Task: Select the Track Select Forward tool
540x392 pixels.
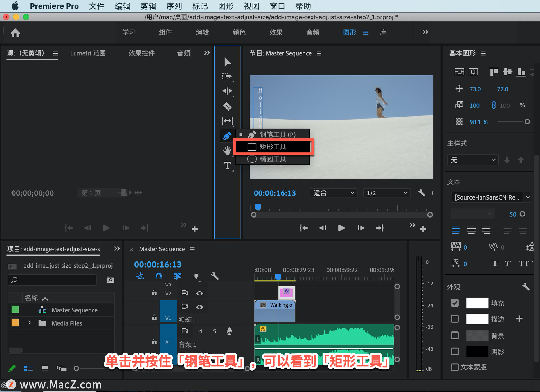Action: tap(227, 76)
